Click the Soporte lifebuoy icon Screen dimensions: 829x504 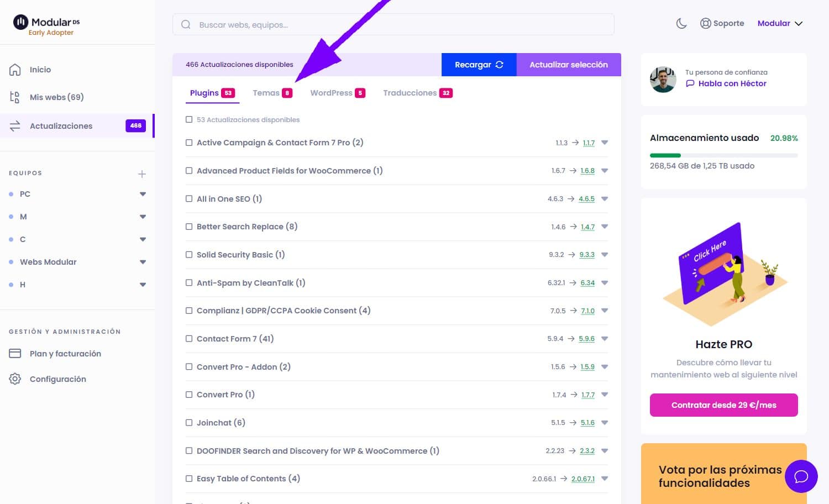coord(705,23)
